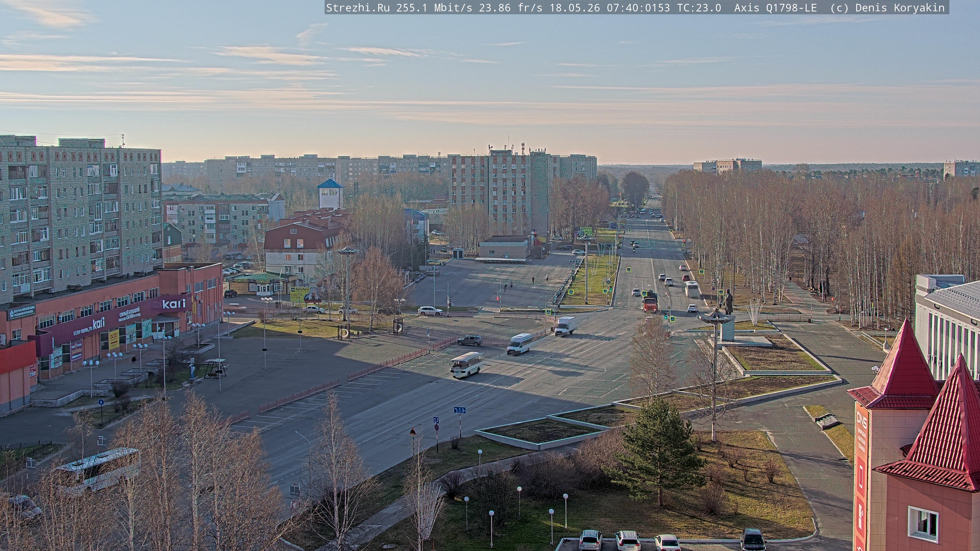Select the 07:40 timestamp in the overlay
The height and width of the screenshot is (551, 980).
622,8
